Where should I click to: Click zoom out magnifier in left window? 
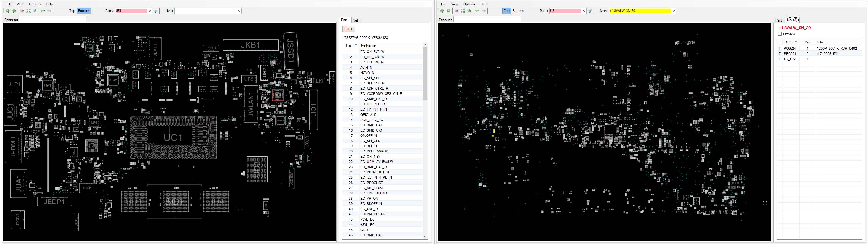22,11
